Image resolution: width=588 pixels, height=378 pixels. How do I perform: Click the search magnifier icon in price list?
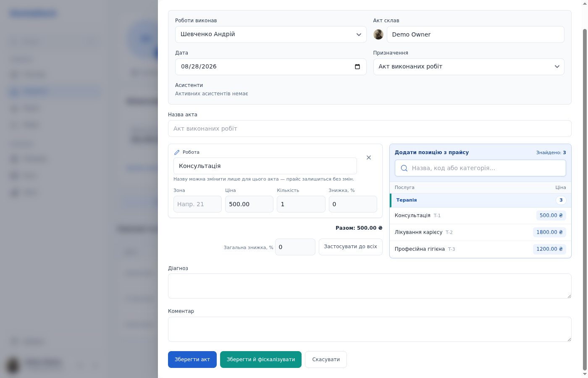click(x=404, y=168)
